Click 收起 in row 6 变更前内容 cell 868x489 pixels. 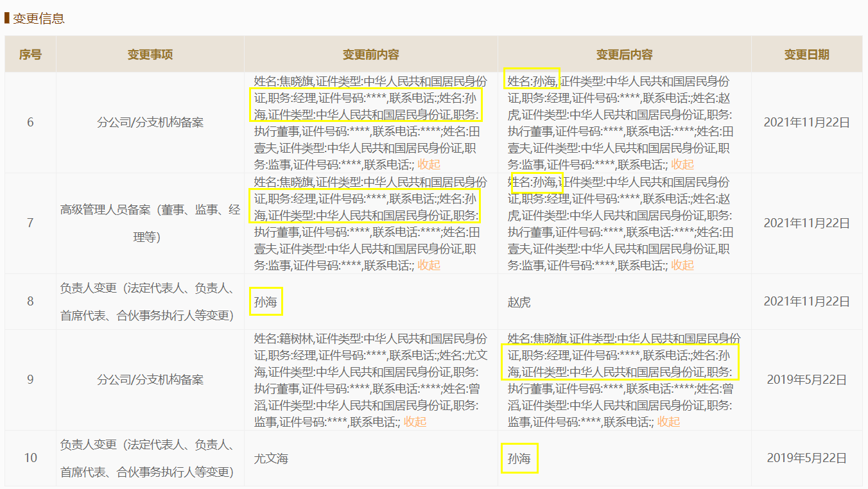429,164
